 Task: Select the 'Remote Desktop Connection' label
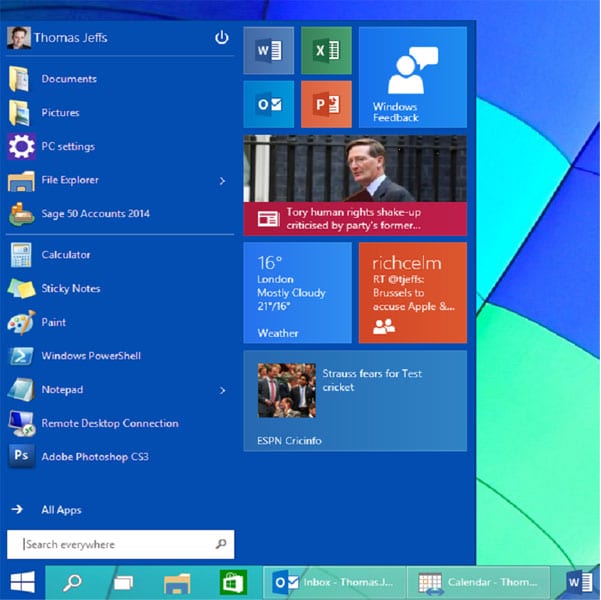(110, 423)
